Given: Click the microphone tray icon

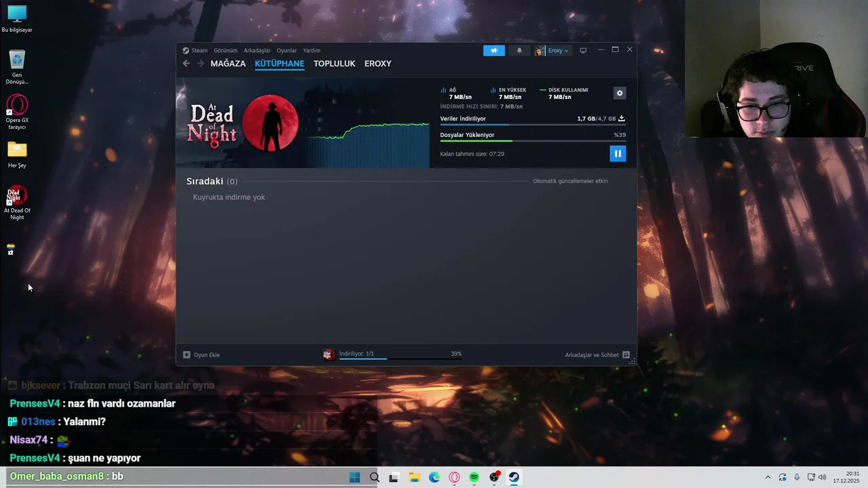Looking at the screenshot, I should coord(797,477).
